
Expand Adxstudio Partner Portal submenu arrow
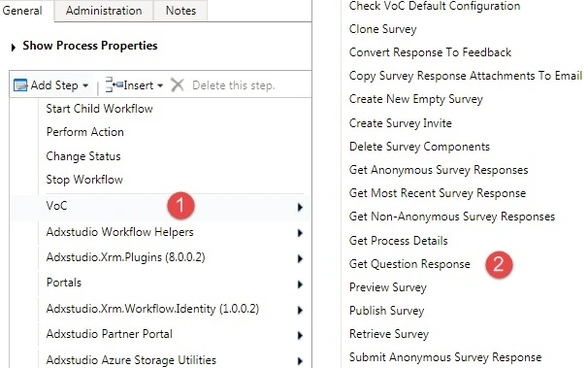point(300,335)
